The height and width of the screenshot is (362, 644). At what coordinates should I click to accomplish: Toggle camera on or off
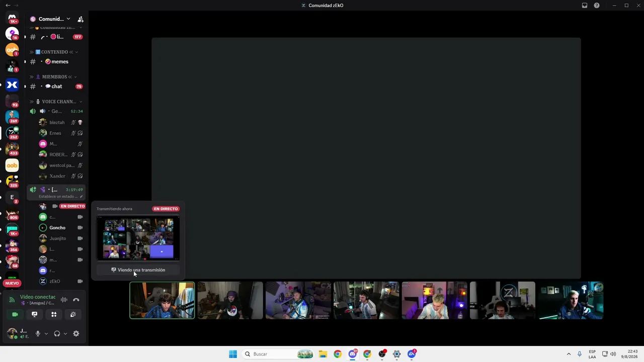(15, 315)
